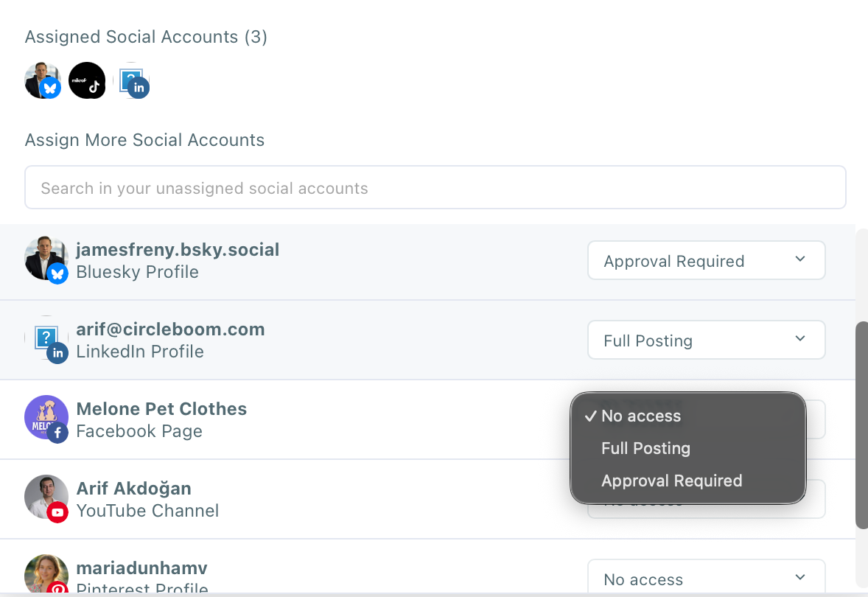Screen dimensions: 868x597
Task: Open the jamesfreny.bsky.social Approval Required dropdown
Action: coord(706,261)
